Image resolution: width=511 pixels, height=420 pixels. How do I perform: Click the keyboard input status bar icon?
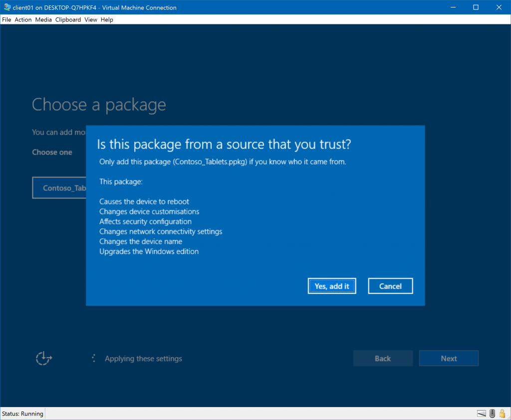point(482,414)
